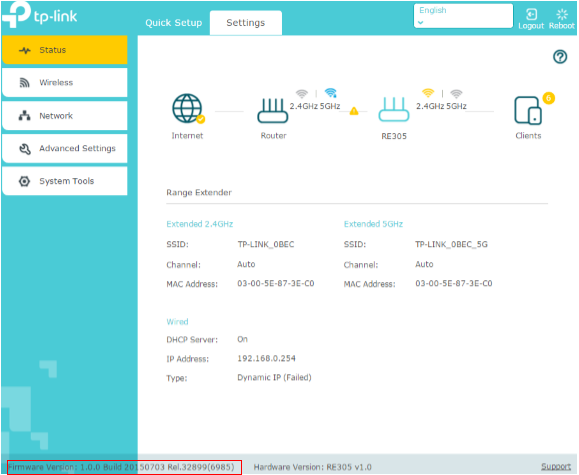
Task: Expand the English language dropdown
Action: tap(463, 16)
